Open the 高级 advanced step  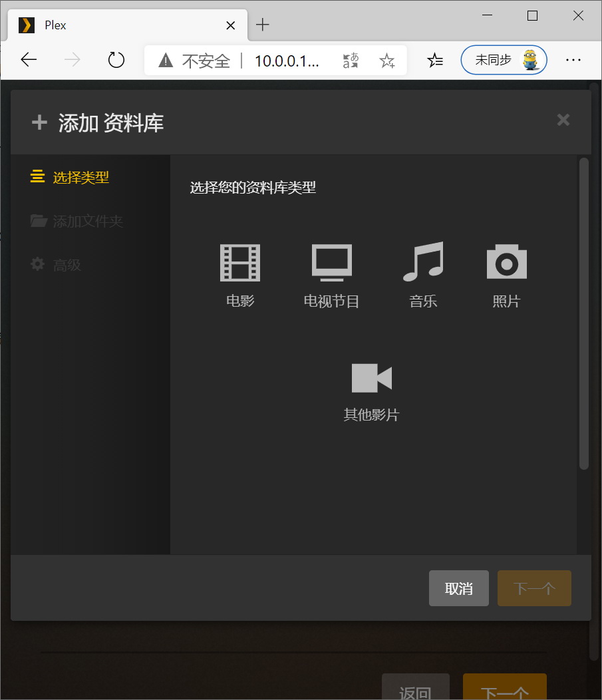56,265
